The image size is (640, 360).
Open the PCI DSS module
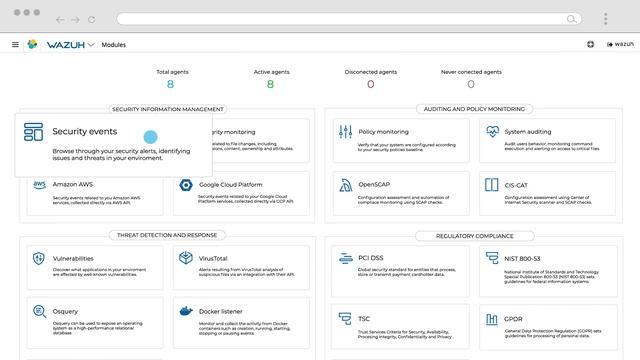(x=400, y=271)
